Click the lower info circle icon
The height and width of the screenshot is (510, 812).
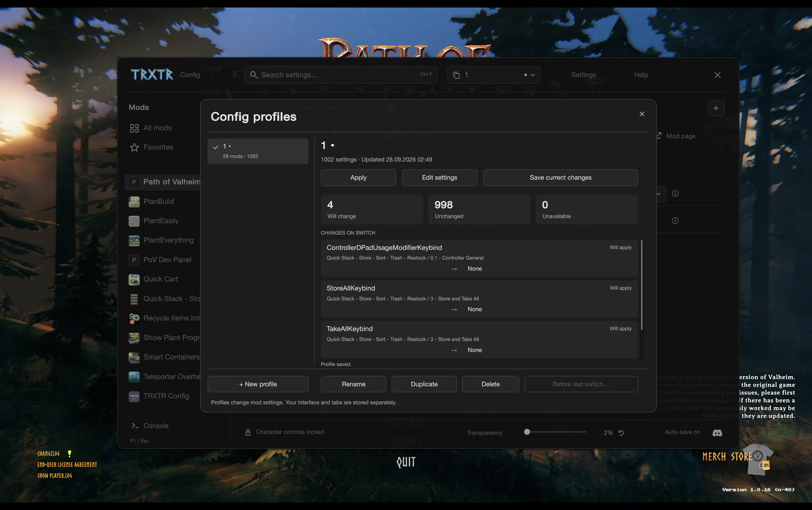(x=675, y=221)
